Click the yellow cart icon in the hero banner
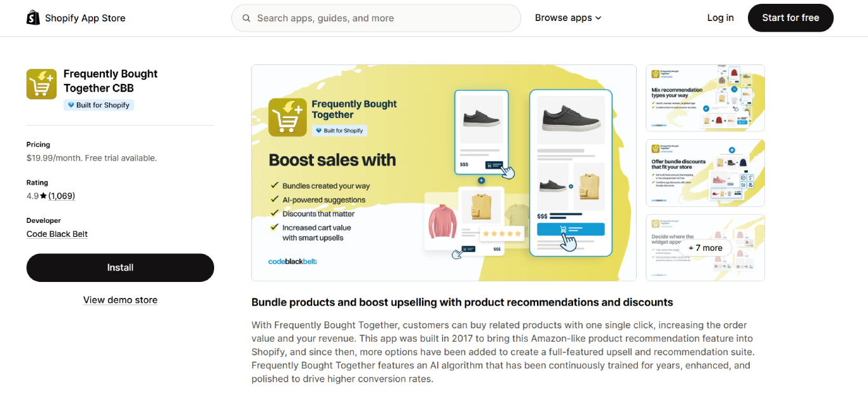 287,117
